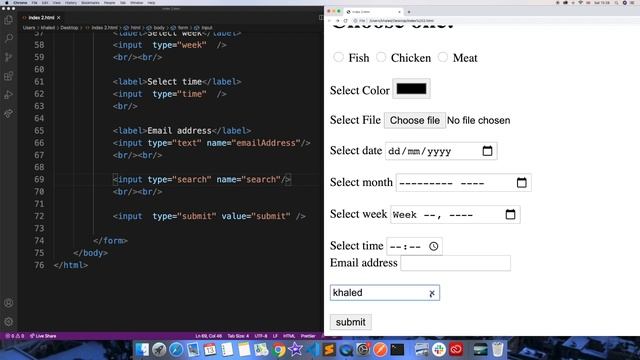This screenshot has width=640, height=360.
Task: Click the Select time input field
Action: pyautogui.click(x=414, y=246)
